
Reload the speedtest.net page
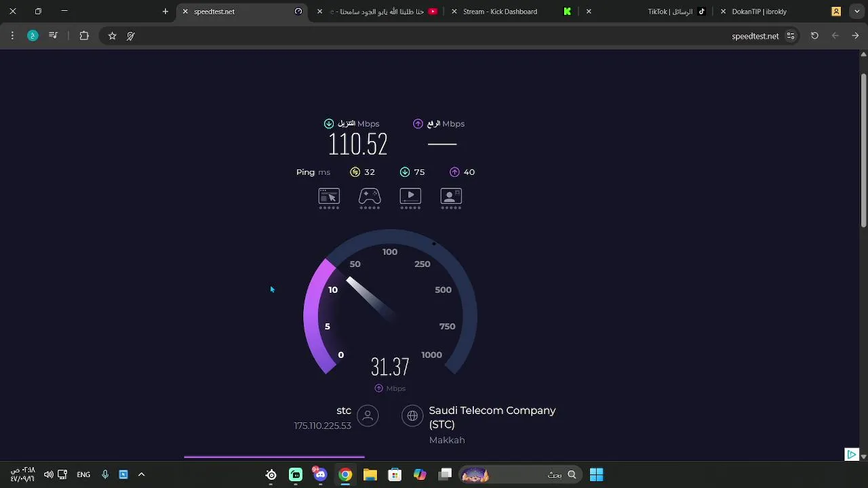coord(814,36)
